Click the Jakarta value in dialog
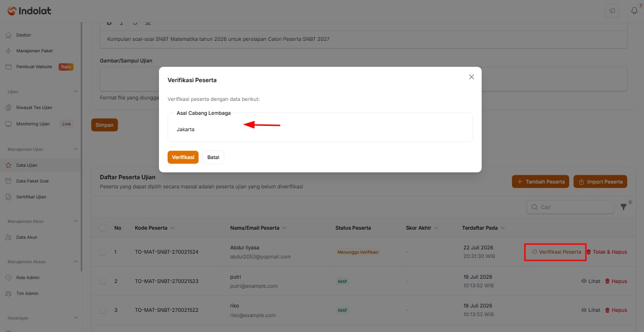The width and height of the screenshot is (644, 332). [185, 130]
